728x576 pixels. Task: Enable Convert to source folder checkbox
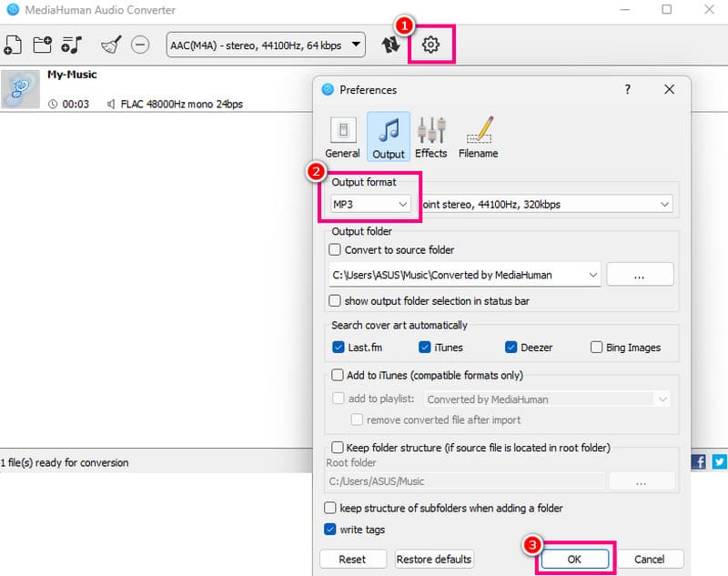[x=334, y=249]
